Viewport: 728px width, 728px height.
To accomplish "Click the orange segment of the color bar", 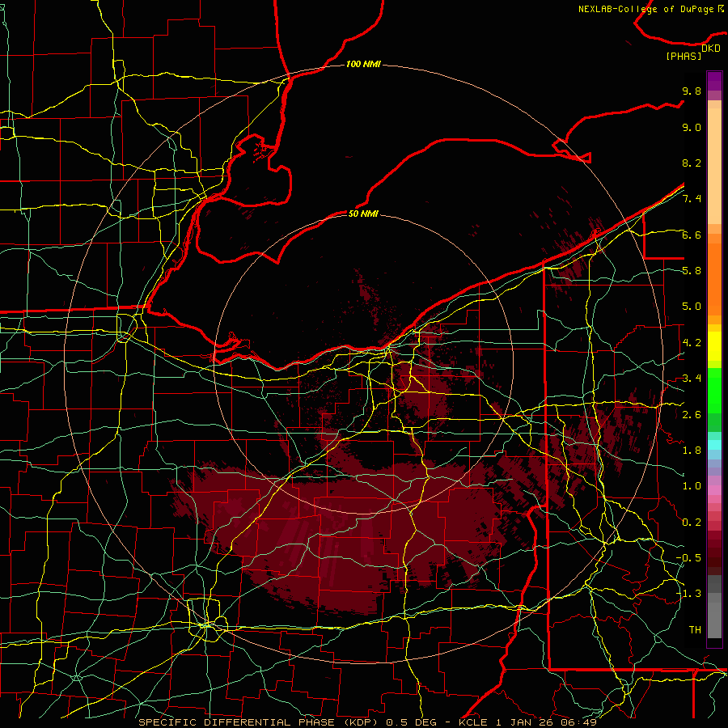I will [x=714, y=275].
